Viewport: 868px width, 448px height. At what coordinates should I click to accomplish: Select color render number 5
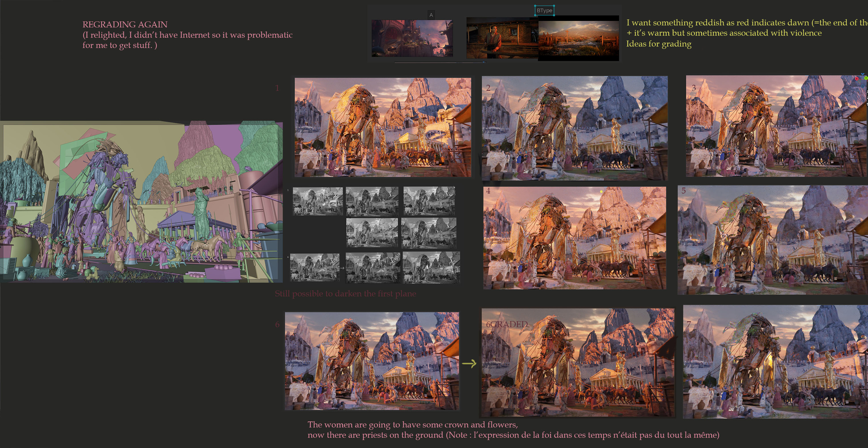tap(773, 240)
